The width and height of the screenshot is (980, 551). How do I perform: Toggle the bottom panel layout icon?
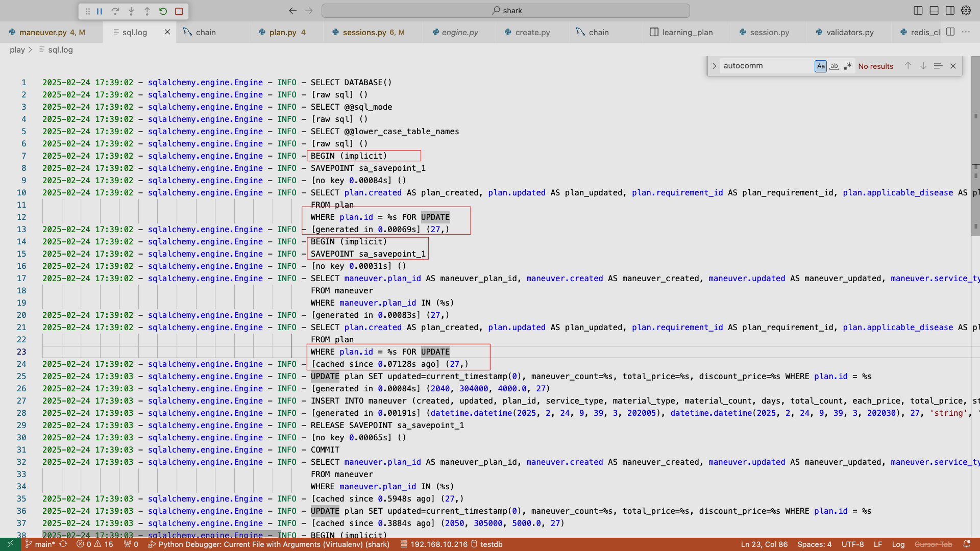[934, 10]
